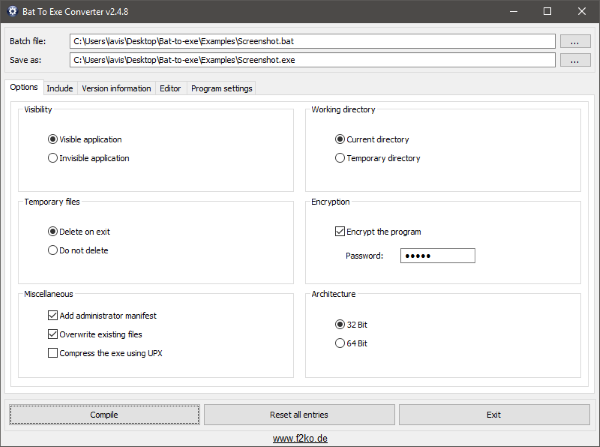Switch to the Options tab
Image resolution: width=600 pixels, height=447 pixels.
coord(24,87)
